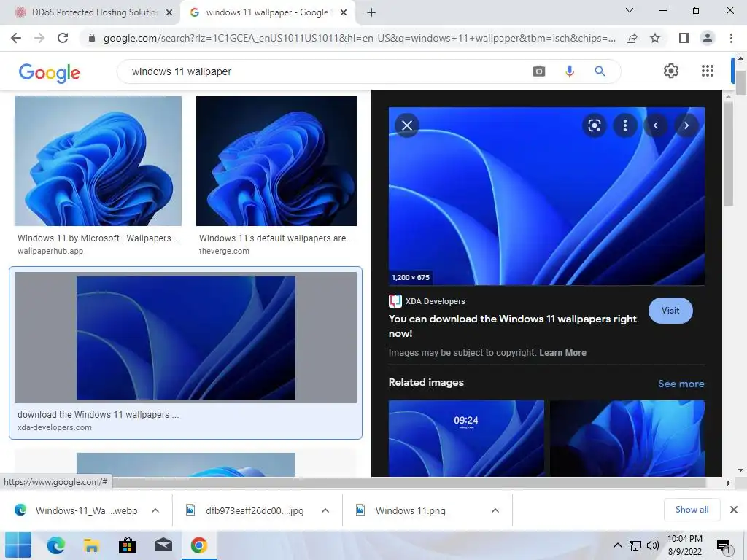The width and height of the screenshot is (747, 560).
Task: Click the page vertical scrollbar thumb
Action: 740,83
